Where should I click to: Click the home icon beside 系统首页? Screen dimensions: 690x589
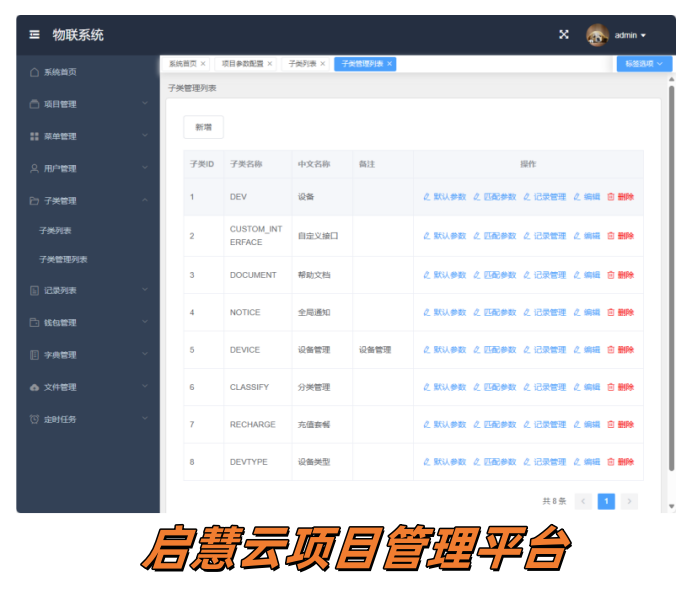[35, 72]
